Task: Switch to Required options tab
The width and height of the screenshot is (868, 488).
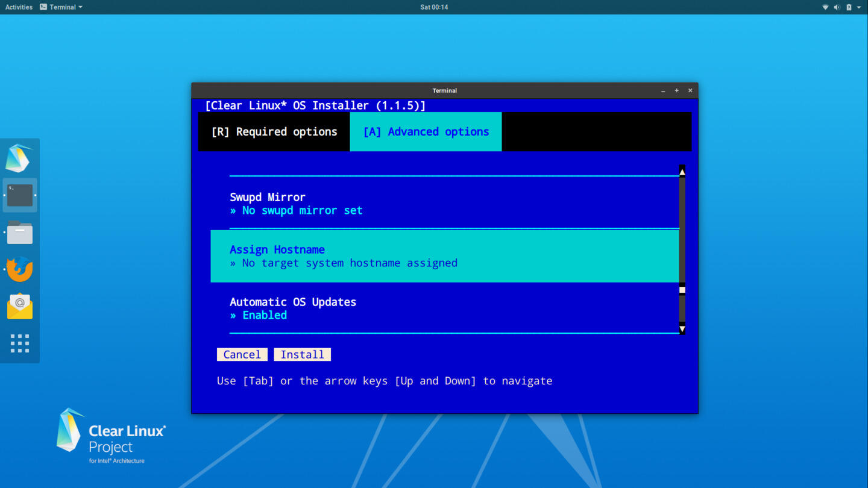Action: point(274,132)
